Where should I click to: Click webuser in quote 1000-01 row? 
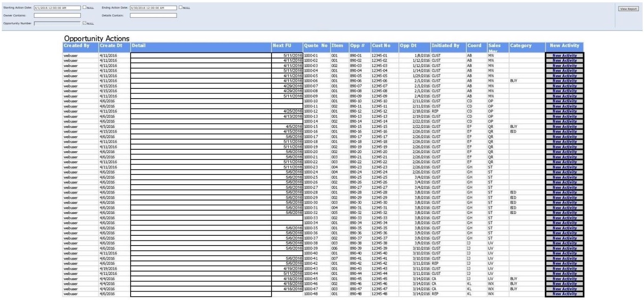pos(81,55)
